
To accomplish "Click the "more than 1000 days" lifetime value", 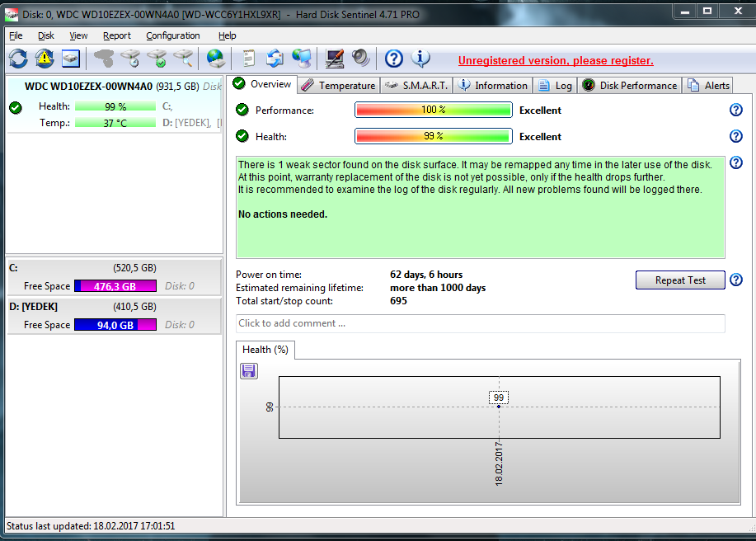I will (x=438, y=288).
